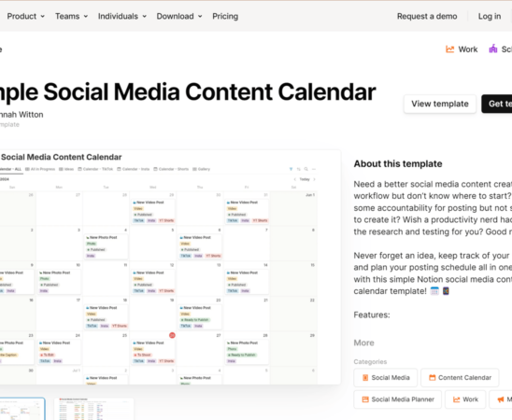Go to the Pricing page
Image resolution: width=512 pixels, height=420 pixels.
[225, 16]
